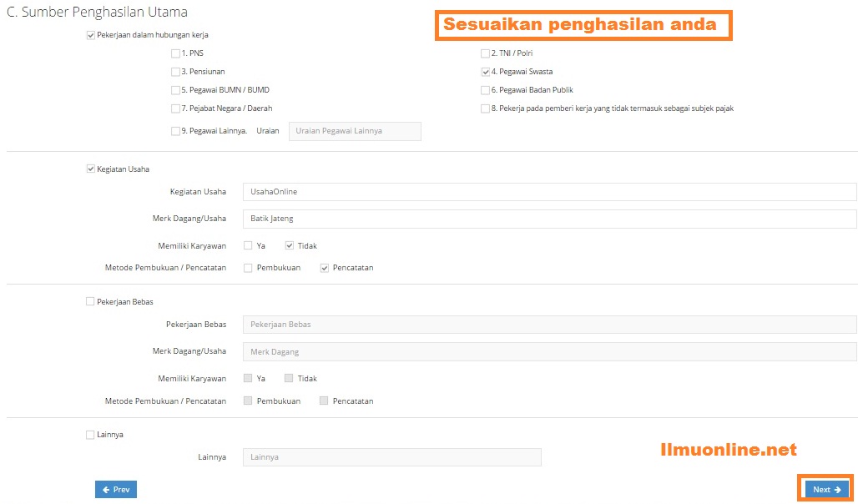Image resolution: width=858 pixels, height=504 pixels.
Task: Check the non-tax-subject employer worker option
Action: (x=485, y=108)
